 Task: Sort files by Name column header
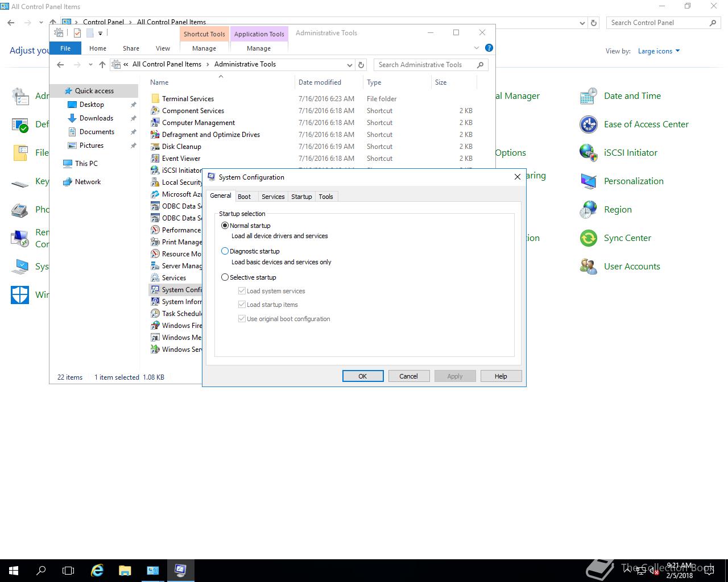159,82
